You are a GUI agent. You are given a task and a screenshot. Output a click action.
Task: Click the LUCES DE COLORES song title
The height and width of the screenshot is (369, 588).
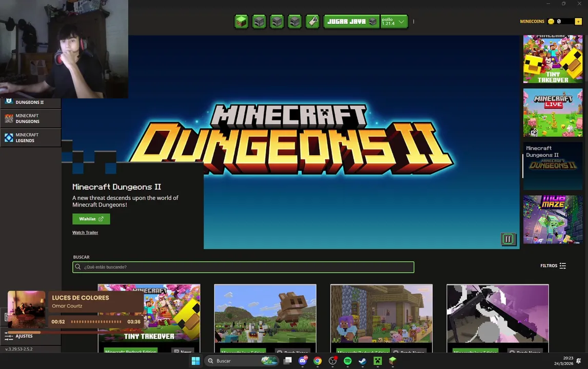click(80, 298)
